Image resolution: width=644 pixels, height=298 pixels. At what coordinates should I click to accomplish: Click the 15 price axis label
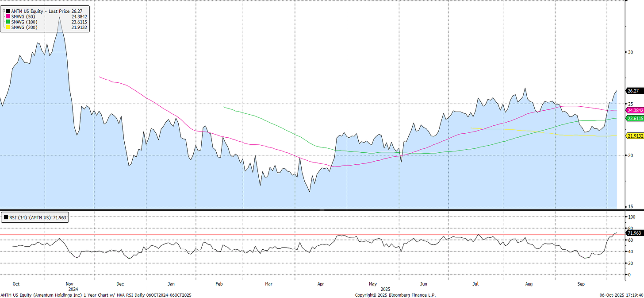pyautogui.click(x=630, y=207)
